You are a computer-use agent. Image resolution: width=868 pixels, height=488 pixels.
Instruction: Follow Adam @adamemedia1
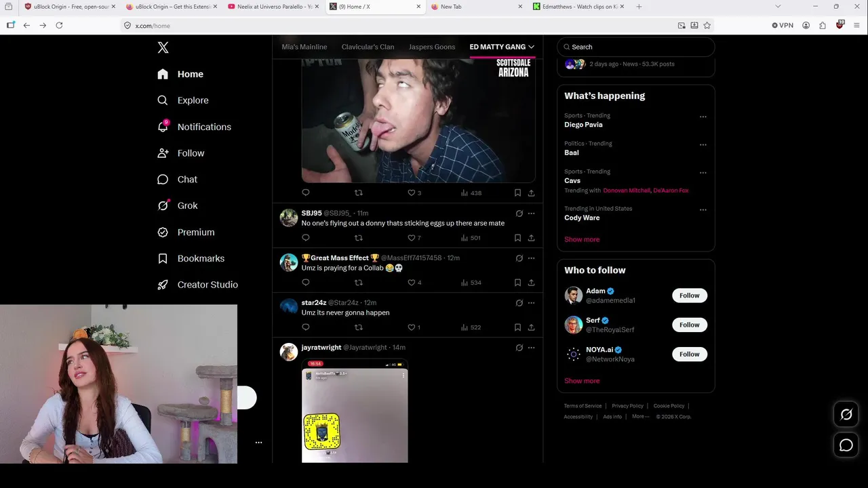[x=690, y=296]
